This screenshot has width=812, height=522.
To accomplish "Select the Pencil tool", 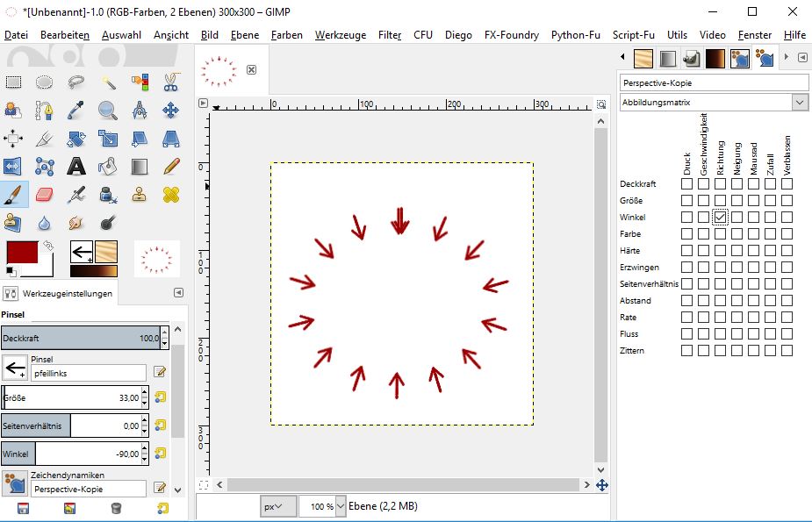I will [171, 166].
